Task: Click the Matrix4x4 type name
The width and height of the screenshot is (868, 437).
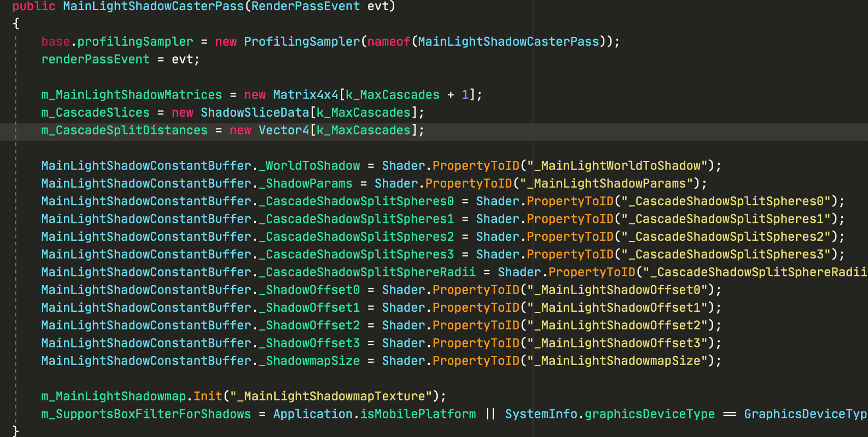Action: (306, 95)
